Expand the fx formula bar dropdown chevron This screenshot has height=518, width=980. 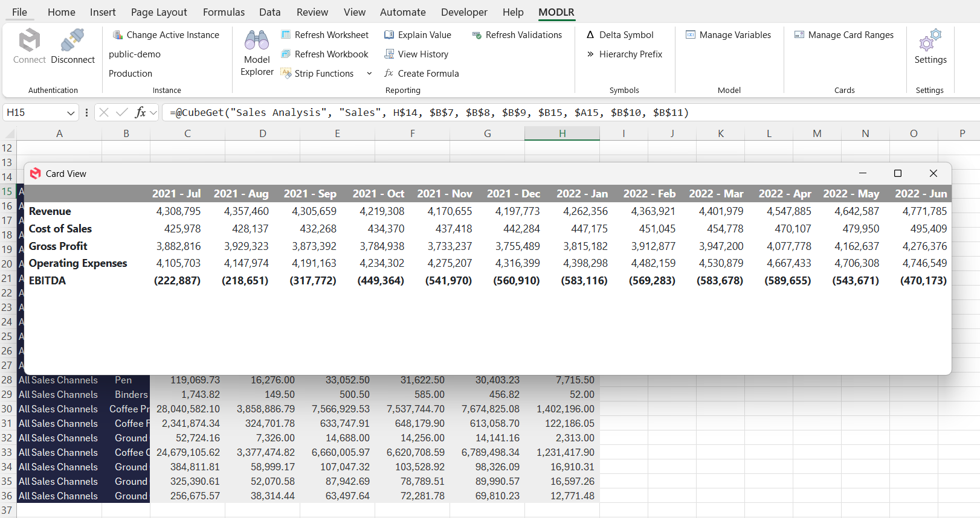(153, 112)
